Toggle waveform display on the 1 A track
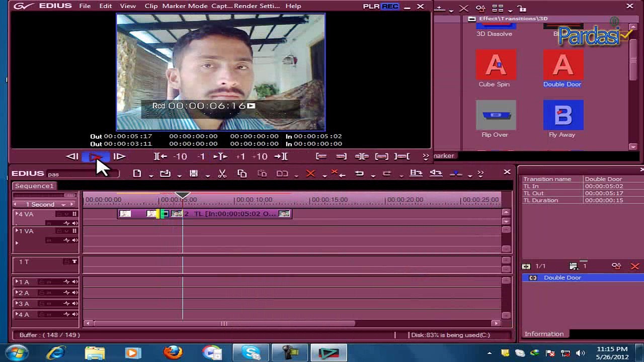644x362 pixels. pyautogui.click(x=66, y=282)
